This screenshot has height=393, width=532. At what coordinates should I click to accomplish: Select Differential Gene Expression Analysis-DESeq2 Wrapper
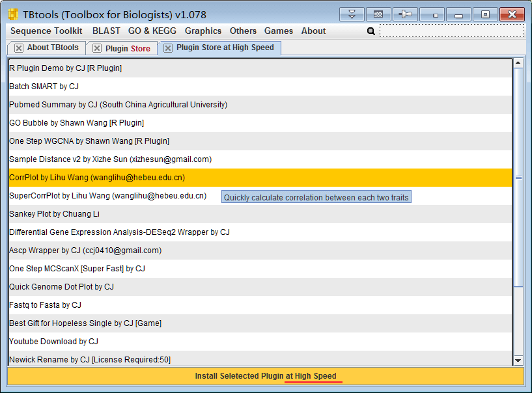click(260, 232)
